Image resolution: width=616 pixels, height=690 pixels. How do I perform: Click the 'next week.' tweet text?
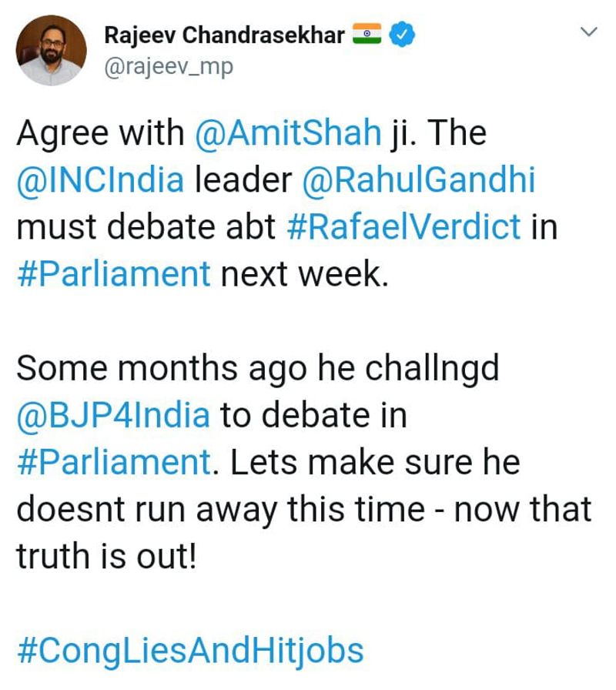click(302, 273)
